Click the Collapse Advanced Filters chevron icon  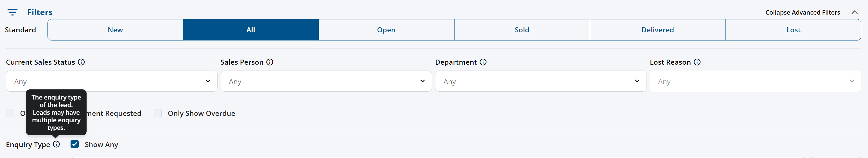[855, 12]
